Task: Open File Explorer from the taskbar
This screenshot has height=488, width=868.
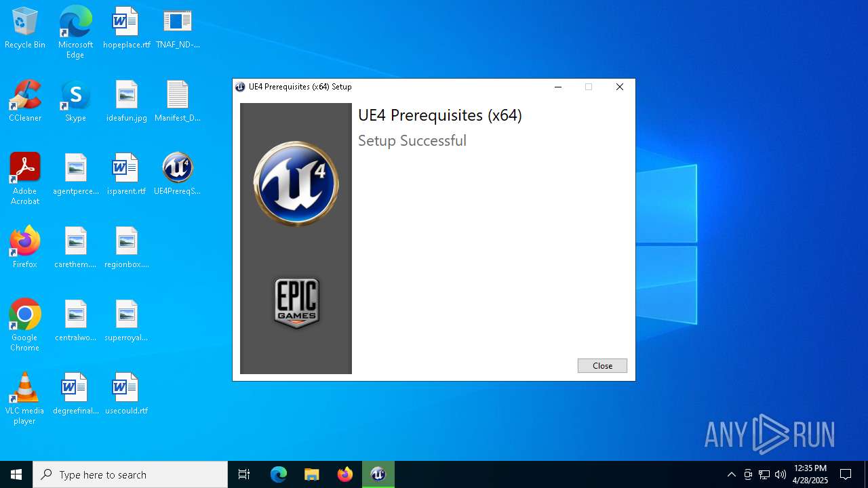Action: coord(312,474)
